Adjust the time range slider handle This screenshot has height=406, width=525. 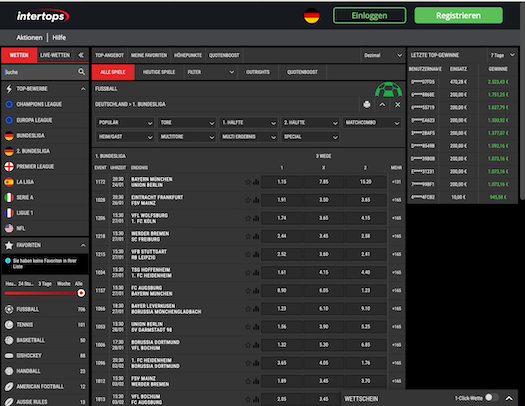81,293
